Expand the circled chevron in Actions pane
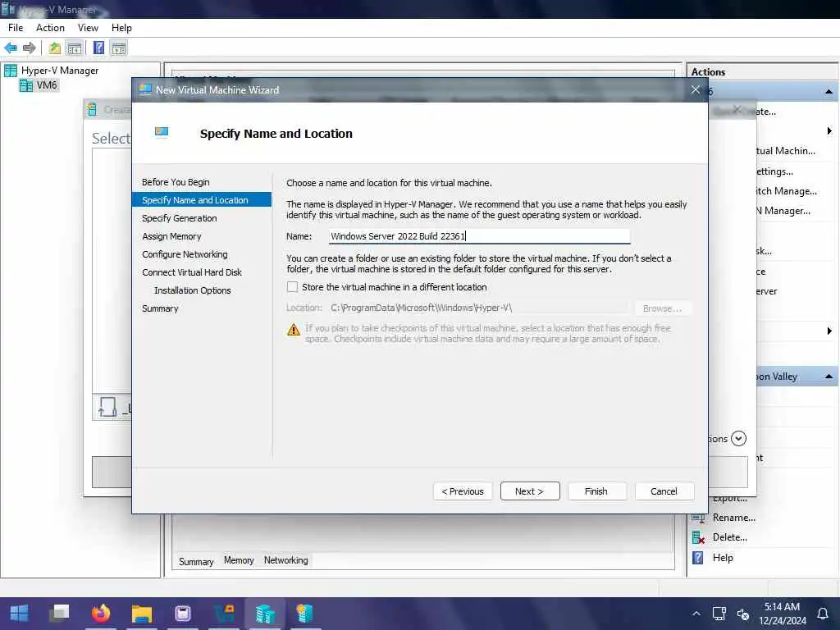 (739, 439)
